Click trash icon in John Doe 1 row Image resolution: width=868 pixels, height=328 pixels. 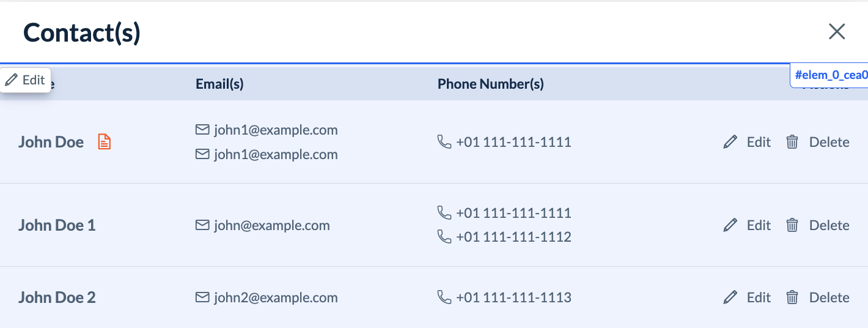[x=792, y=225]
